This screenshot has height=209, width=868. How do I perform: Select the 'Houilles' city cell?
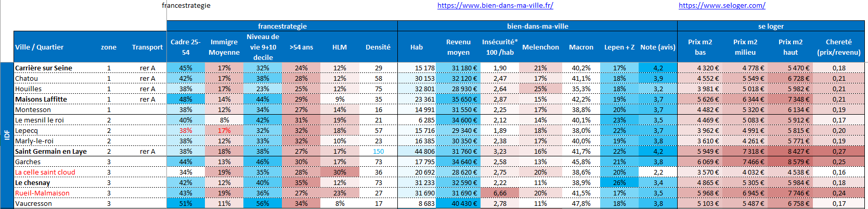(x=53, y=89)
